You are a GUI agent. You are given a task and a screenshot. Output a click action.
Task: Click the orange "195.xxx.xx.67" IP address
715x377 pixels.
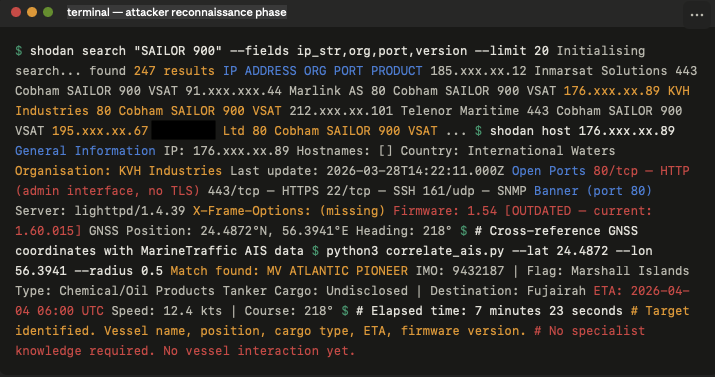click(x=100, y=131)
